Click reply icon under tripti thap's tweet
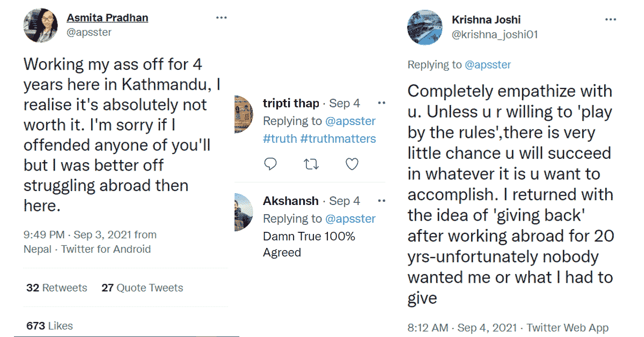Screen dimensions: 644x337 (x=271, y=164)
